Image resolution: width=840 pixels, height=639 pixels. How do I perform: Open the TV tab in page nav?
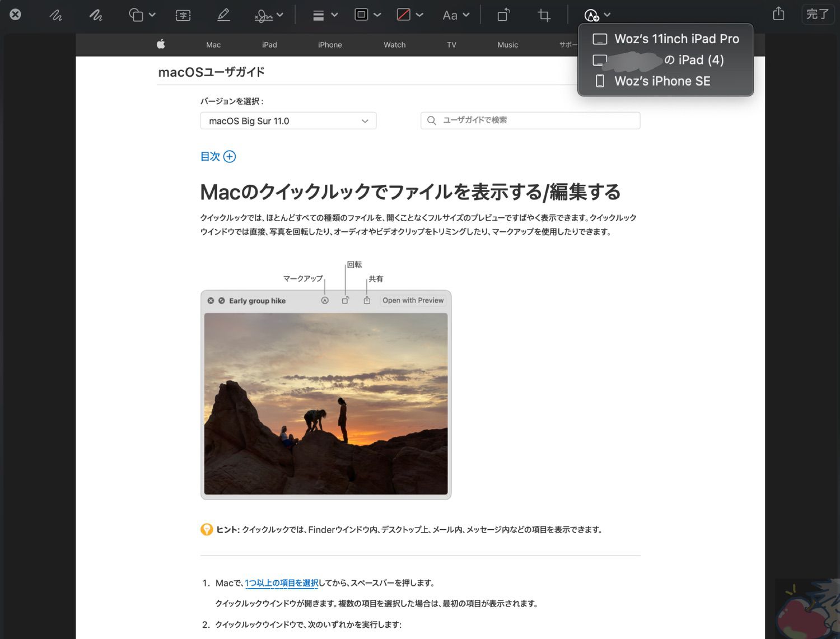click(x=451, y=45)
